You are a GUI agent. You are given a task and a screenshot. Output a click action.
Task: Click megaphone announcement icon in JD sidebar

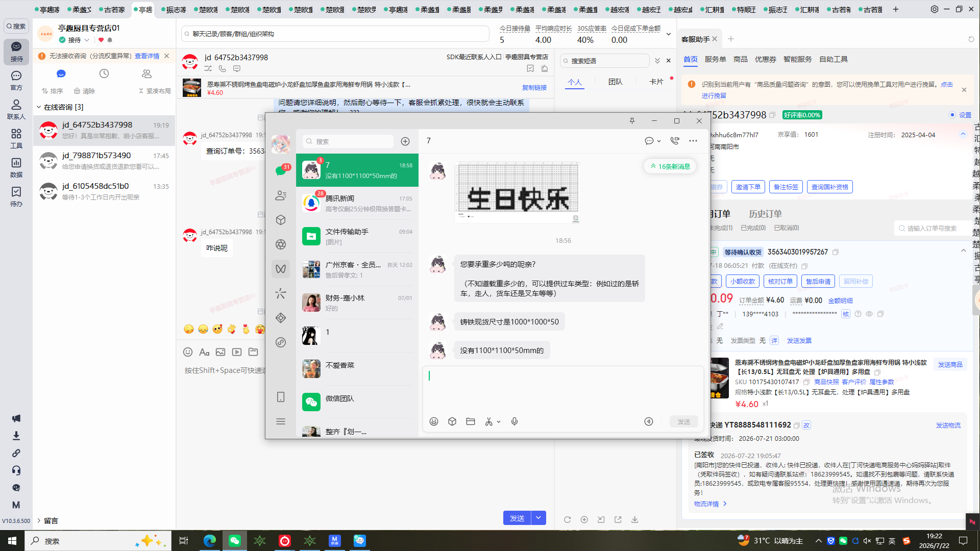16,418
